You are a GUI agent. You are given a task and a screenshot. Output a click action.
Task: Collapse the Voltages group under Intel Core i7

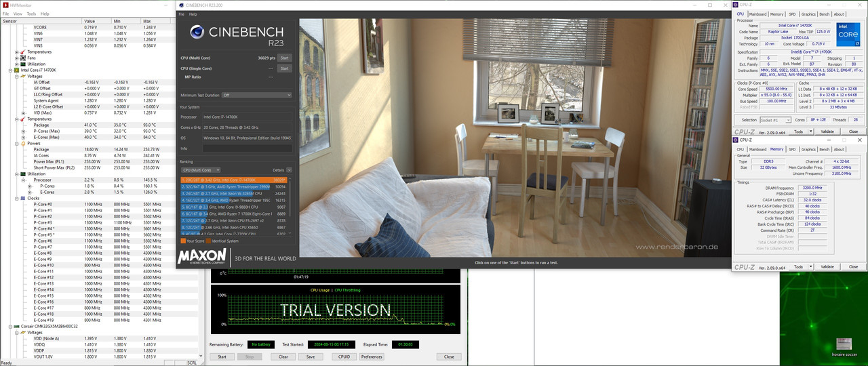[17, 76]
